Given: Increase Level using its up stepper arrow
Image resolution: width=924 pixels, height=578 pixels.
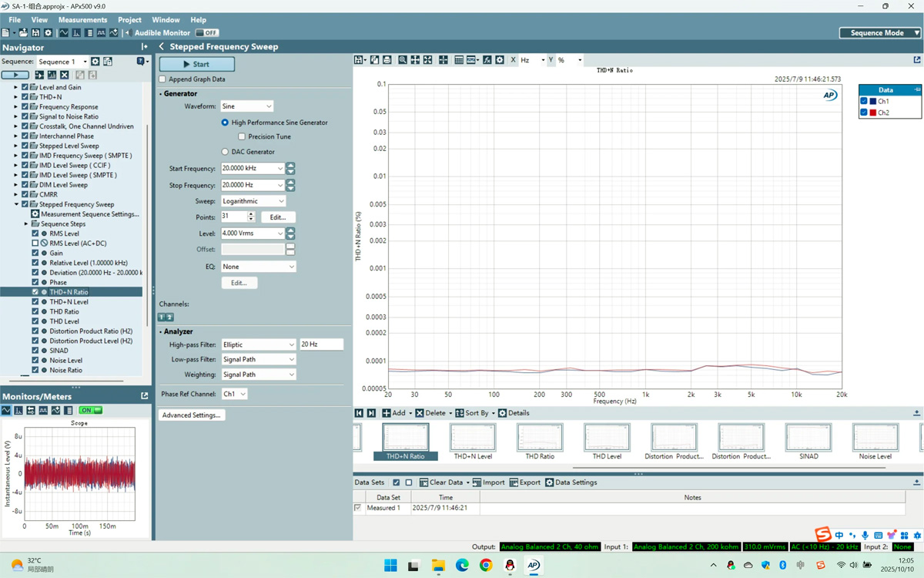Looking at the screenshot, I should pos(290,230).
